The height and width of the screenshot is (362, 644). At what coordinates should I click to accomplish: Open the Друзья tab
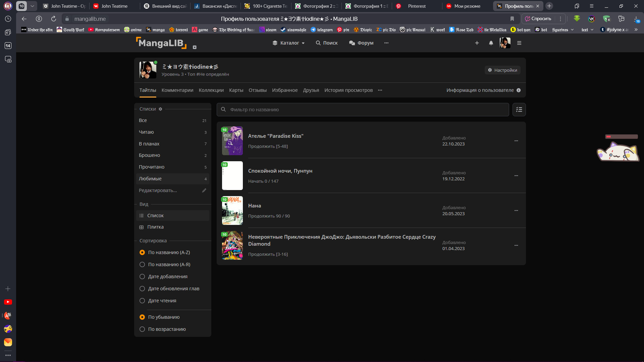(311, 90)
